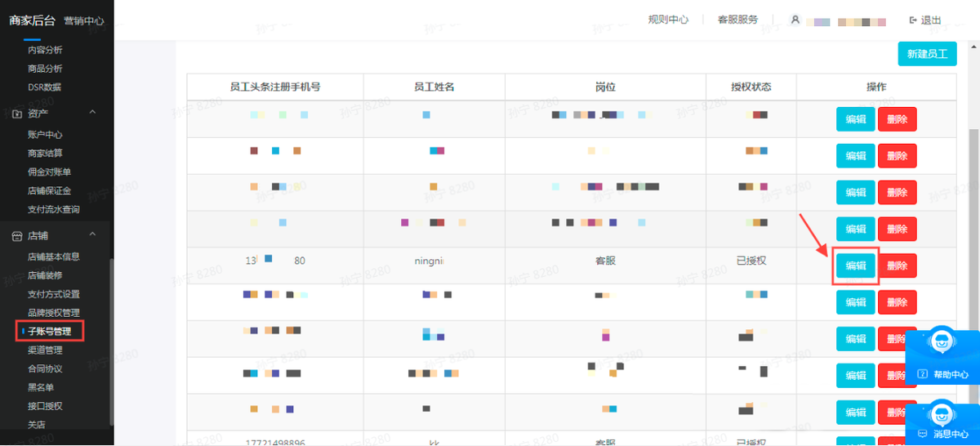Click the 店铺 shop icon in sidebar
This screenshot has width=980, height=446.
(17, 235)
